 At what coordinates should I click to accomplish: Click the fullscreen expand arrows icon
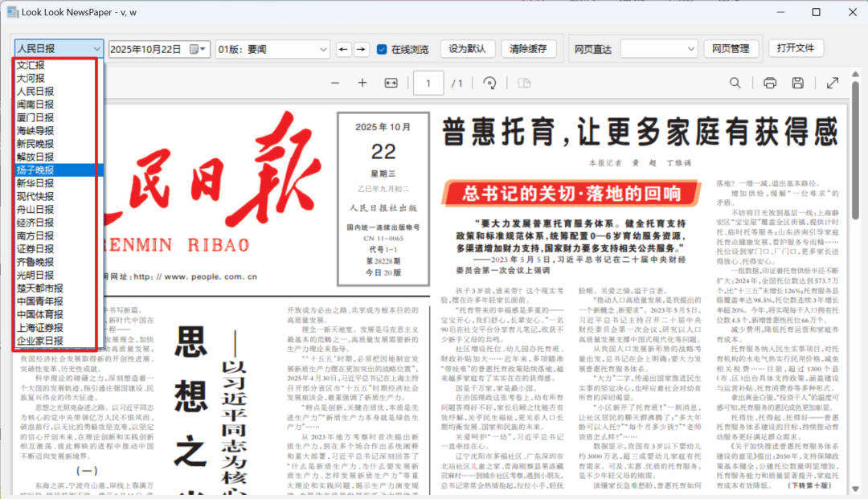tap(832, 82)
